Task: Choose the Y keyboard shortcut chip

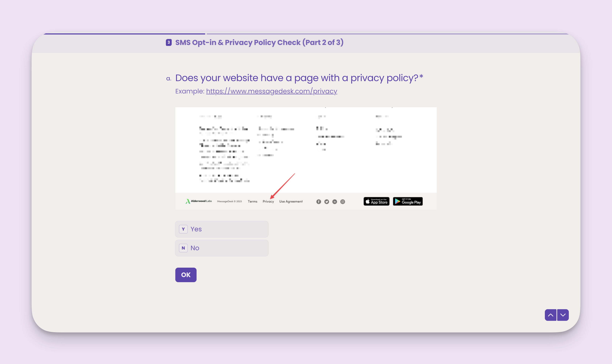Action: coord(183,229)
